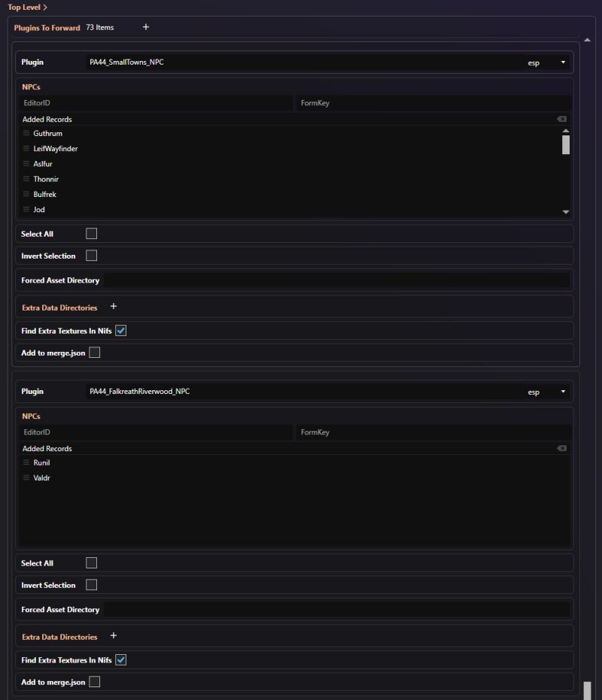
Task: Click drag handle next to Runil
Action: click(26, 462)
